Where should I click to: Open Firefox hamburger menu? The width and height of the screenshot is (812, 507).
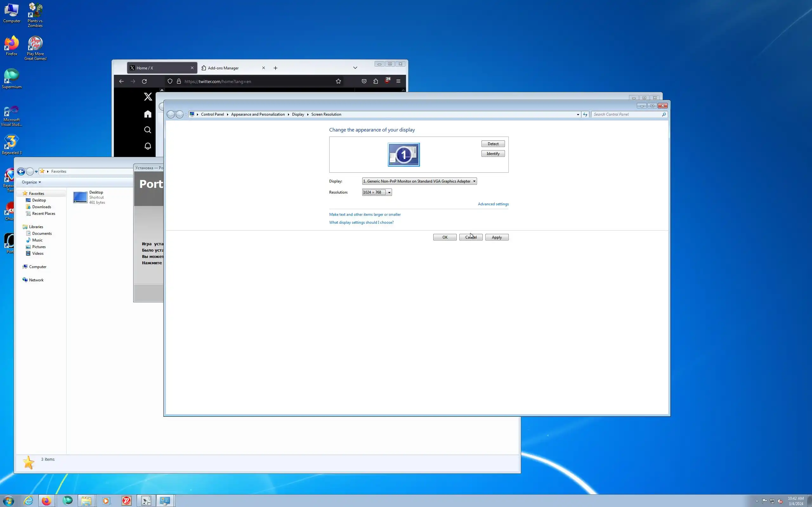pos(398,81)
